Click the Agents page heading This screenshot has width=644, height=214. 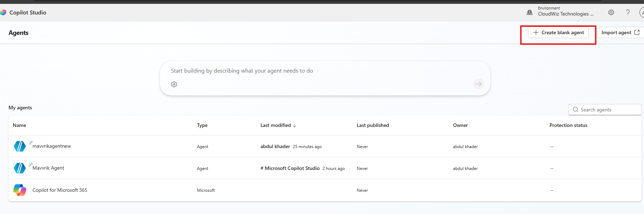[18, 33]
